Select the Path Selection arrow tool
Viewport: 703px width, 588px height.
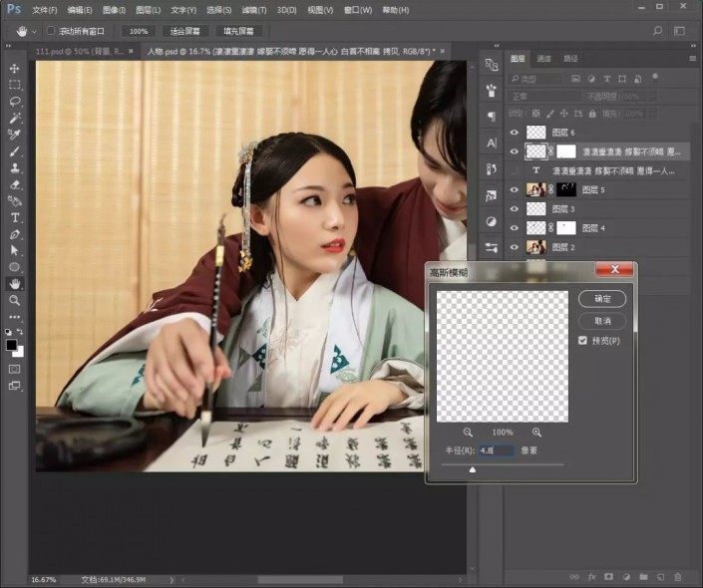click(x=14, y=250)
